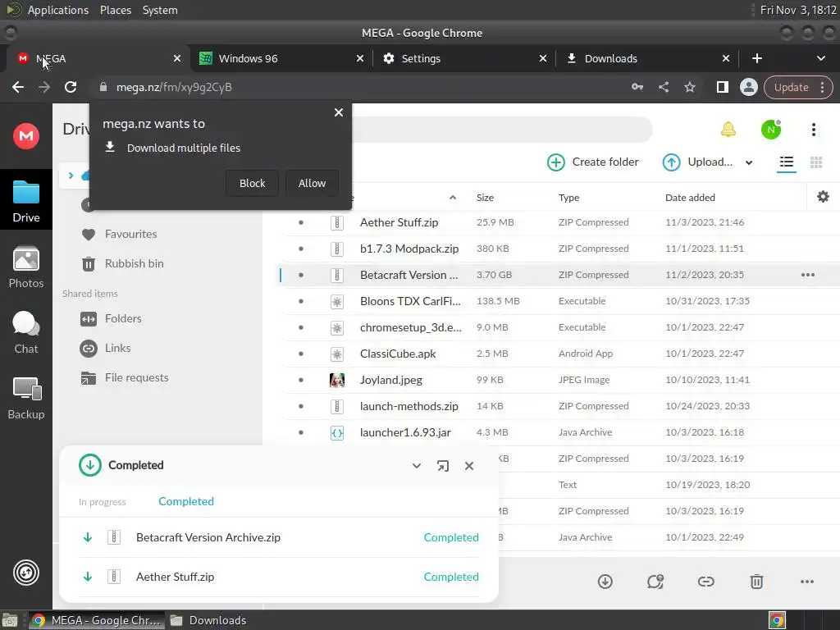The width and height of the screenshot is (840, 630).
Task: Switch to grid thumbnail view
Action: point(816,162)
